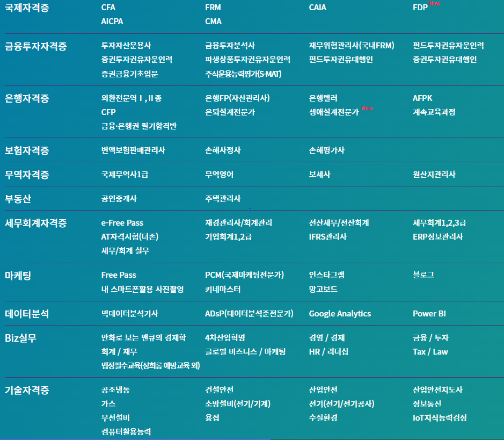Open the 기술자격증 category heading
The image size is (504, 440).
tap(27, 390)
